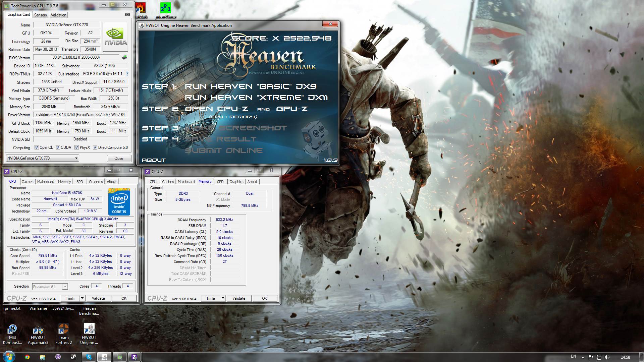This screenshot has width=644, height=362.
Task: Select CPU tab in right CPU-Z window
Action: tap(153, 182)
